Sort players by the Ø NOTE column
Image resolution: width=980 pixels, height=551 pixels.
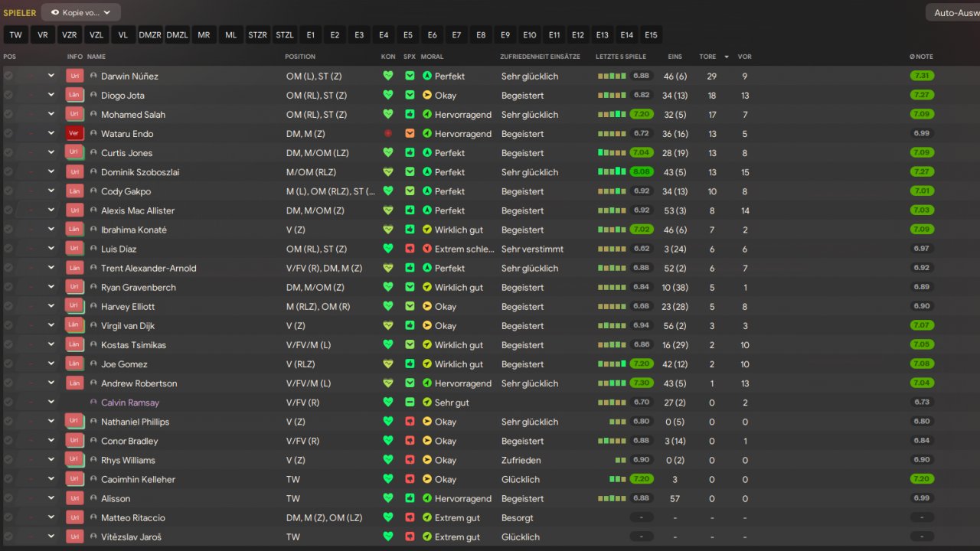click(921, 57)
